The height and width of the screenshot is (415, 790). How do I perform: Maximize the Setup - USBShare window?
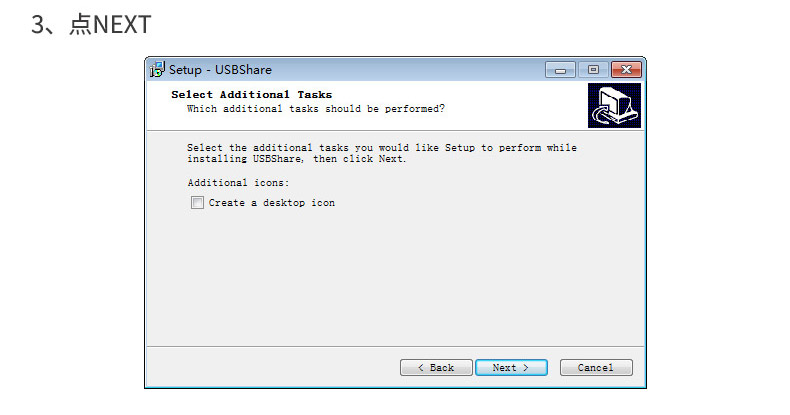(594, 70)
